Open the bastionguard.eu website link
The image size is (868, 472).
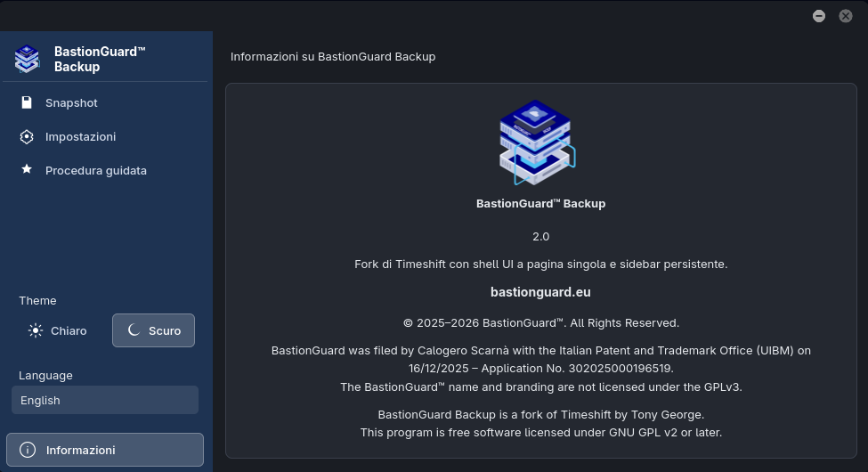540,292
